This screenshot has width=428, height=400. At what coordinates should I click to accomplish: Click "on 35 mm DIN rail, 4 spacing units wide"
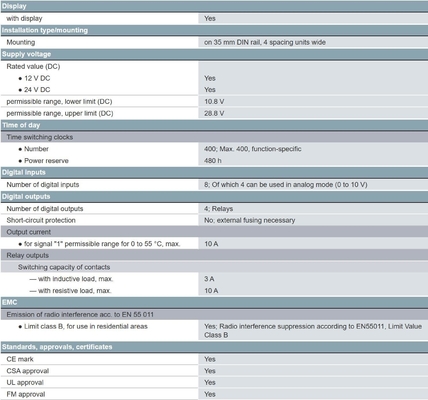tap(265, 42)
